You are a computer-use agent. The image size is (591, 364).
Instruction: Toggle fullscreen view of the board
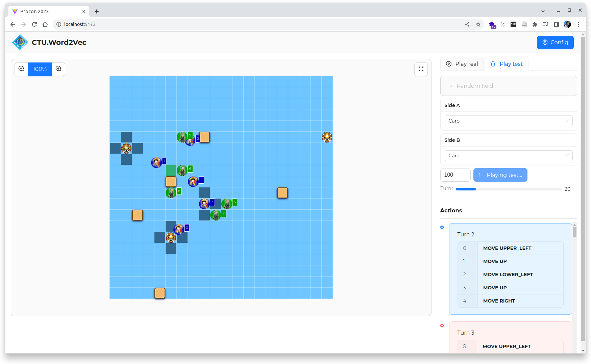pyautogui.click(x=421, y=69)
